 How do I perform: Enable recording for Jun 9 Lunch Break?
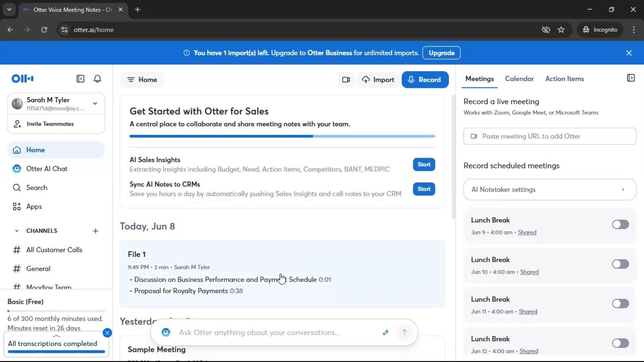tap(620, 225)
